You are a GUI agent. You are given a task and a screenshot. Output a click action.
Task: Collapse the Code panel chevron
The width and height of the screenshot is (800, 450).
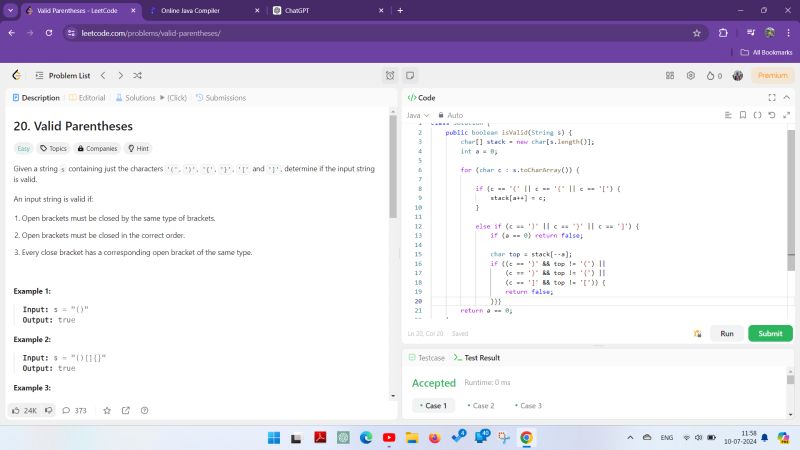(786, 97)
